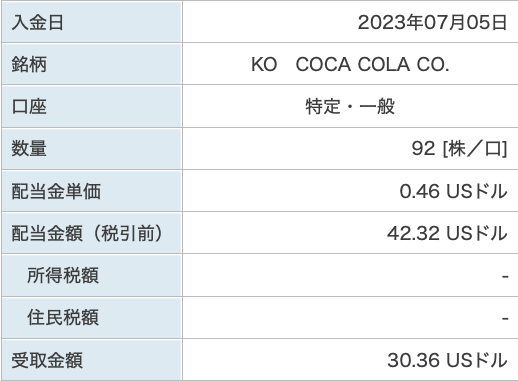The width and height of the screenshot is (518, 381).
Task: Select the 30.36 USドル received amount
Action: coord(447,360)
